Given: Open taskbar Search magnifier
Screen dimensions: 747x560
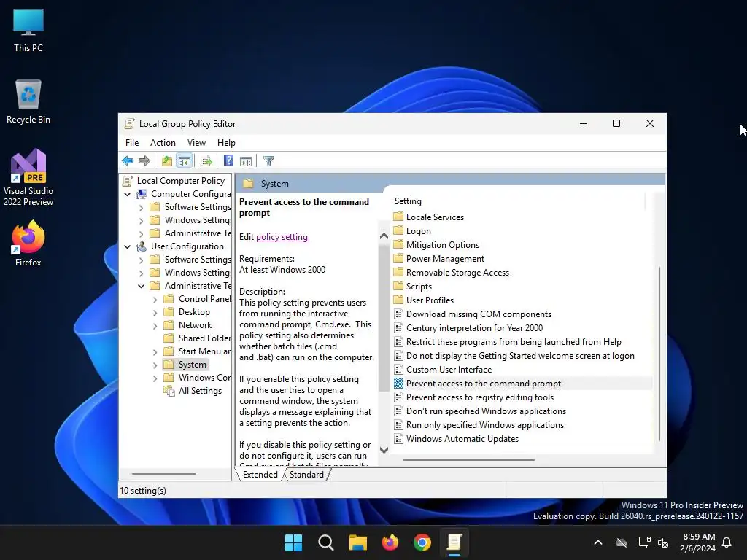Looking at the screenshot, I should click(x=326, y=542).
